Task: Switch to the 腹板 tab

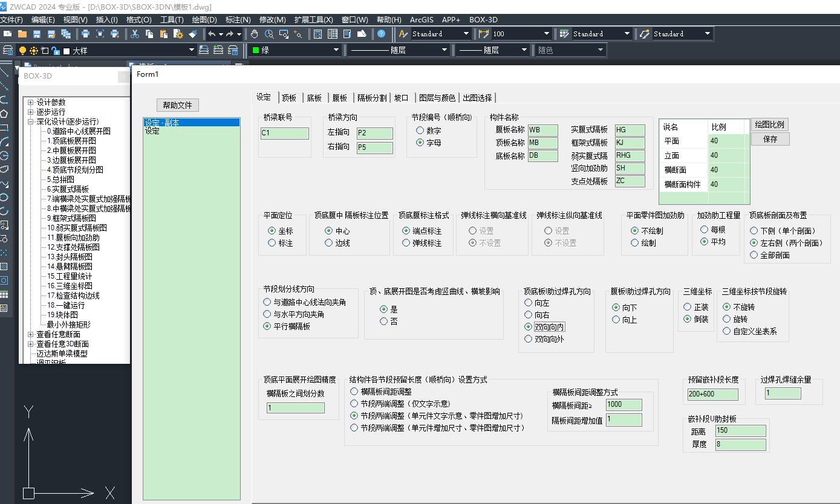Action: (x=340, y=98)
